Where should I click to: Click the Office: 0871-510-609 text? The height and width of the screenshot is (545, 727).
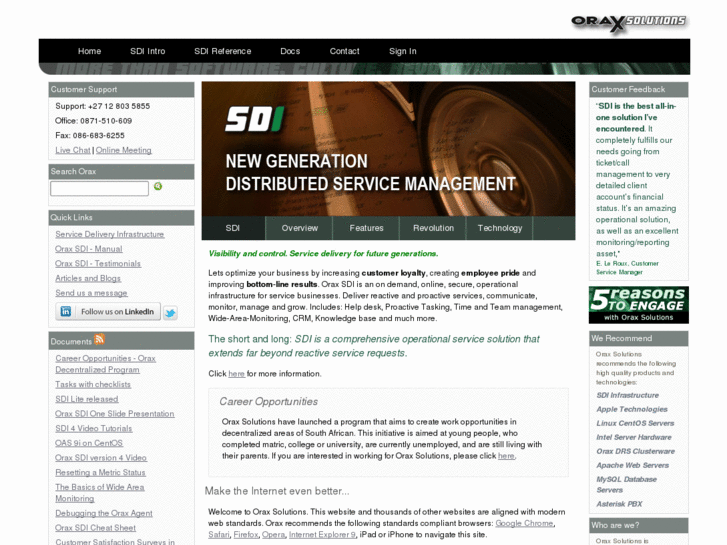93,121
